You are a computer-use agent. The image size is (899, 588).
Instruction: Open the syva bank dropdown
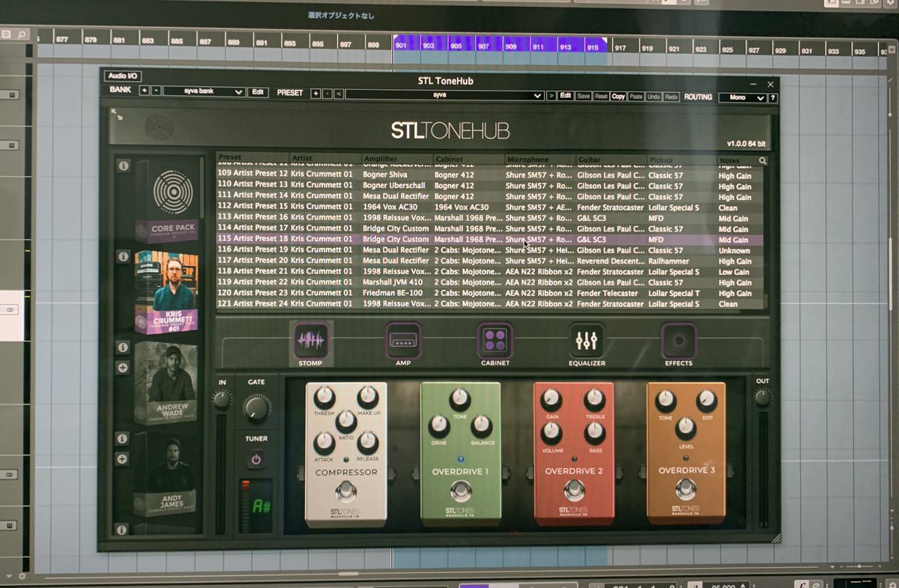205,92
